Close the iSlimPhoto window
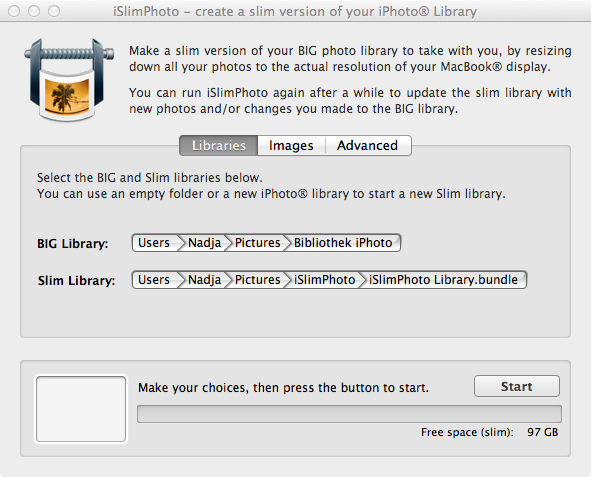591x477 pixels. pyautogui.click(x=14, y=11)
